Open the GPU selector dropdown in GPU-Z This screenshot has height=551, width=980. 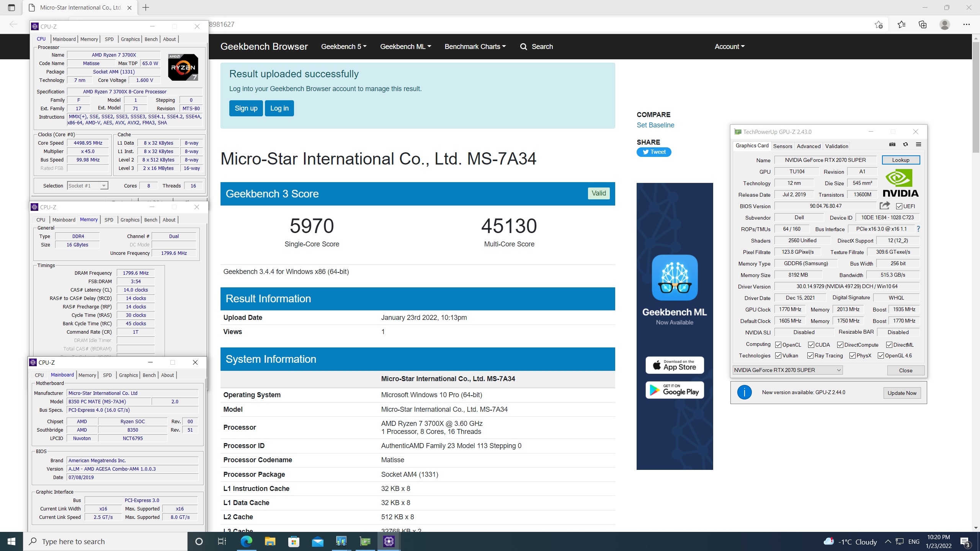pos(787,370)
